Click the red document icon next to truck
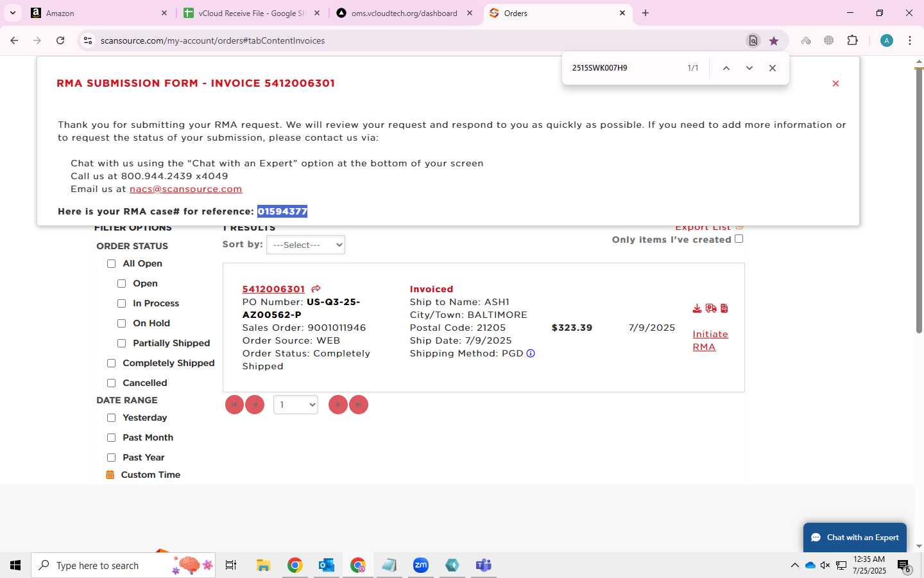 (724, 308)
